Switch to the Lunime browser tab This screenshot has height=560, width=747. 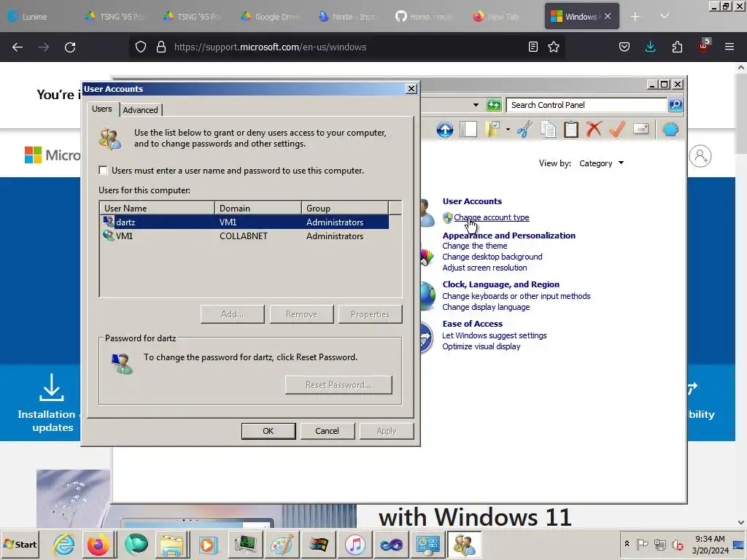point(35,17)
